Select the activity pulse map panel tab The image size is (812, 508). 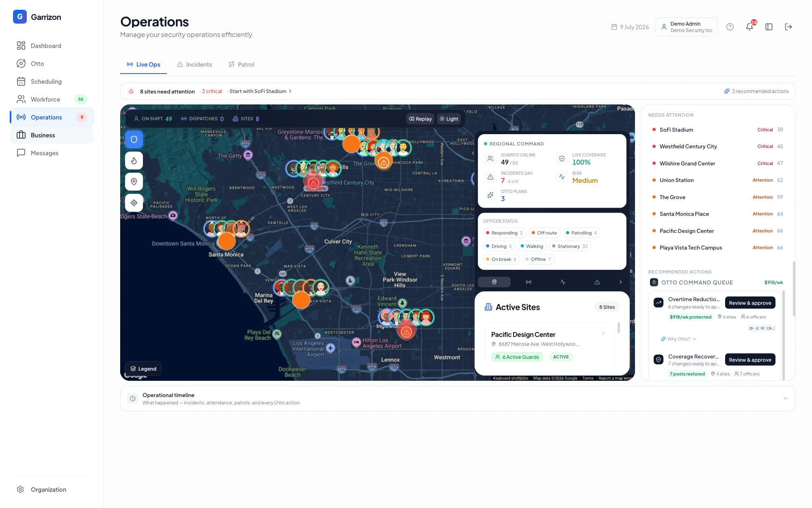pos(563,282)
